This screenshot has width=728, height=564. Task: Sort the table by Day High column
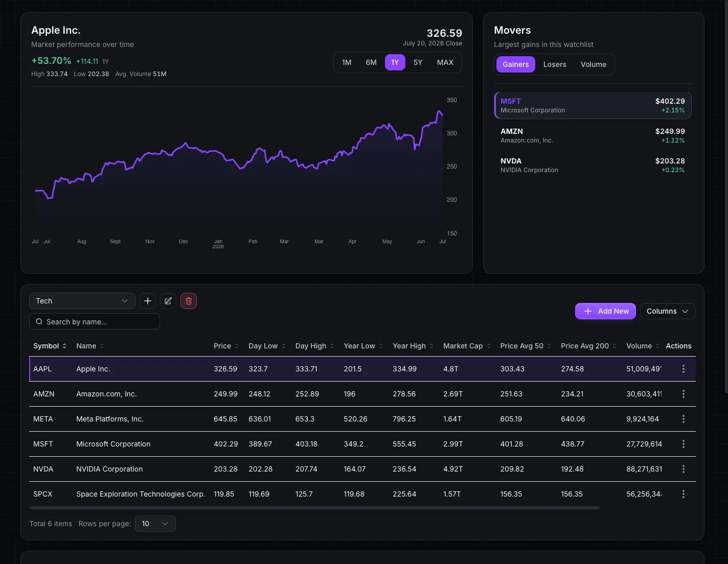[x=314, y=346]
